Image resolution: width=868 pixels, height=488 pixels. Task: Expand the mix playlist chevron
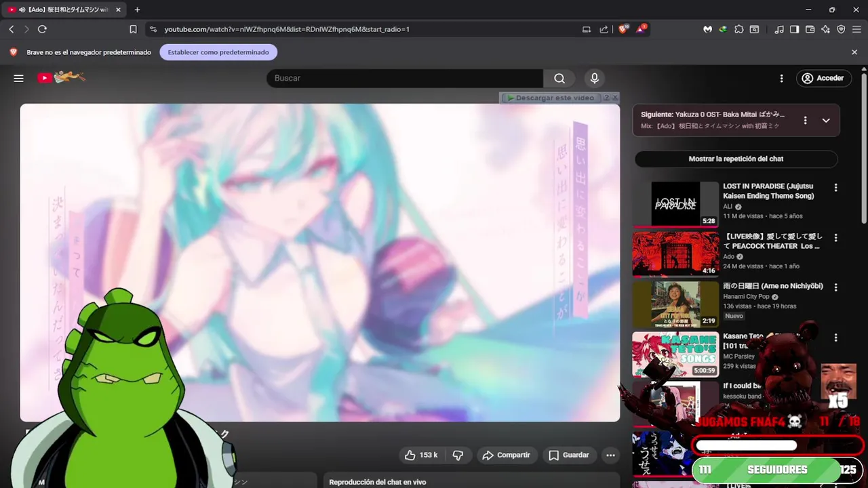(x=826, y=120)
